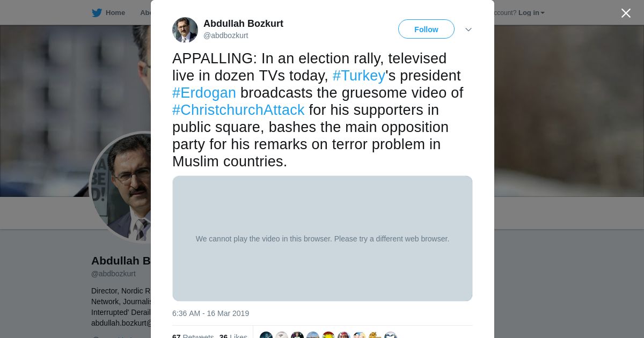Open Abdullah Bozkurt's tweet avatar
Screen dimensions: 644x338
pos(185,30)
